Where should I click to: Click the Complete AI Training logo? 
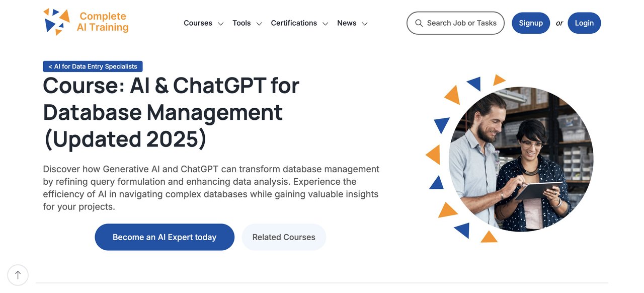click(x=86, y=22)
